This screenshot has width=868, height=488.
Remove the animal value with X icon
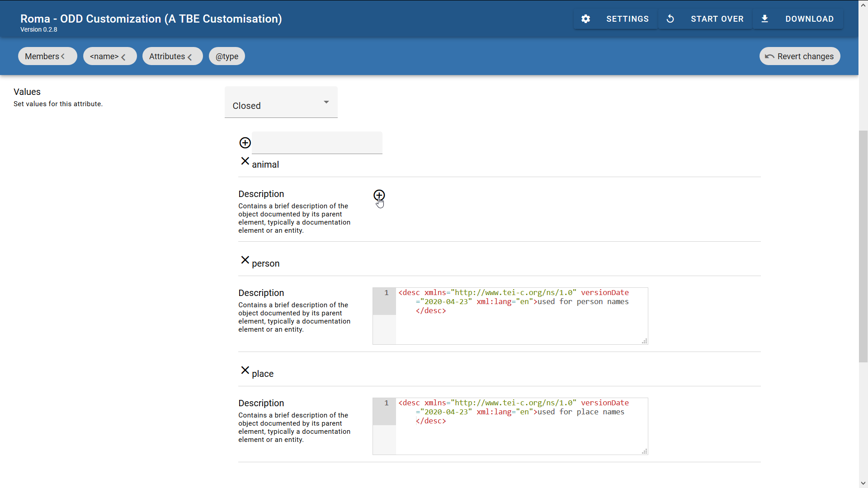coord(245,161)
